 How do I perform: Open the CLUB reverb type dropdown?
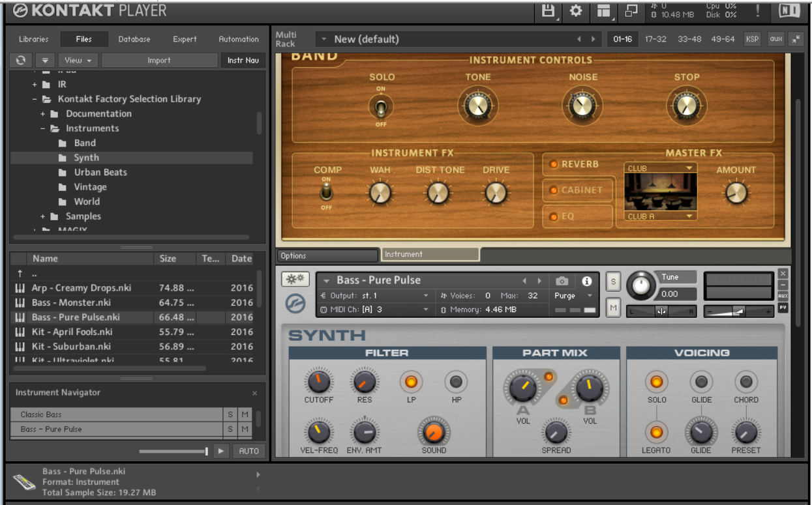click(660, 168)
